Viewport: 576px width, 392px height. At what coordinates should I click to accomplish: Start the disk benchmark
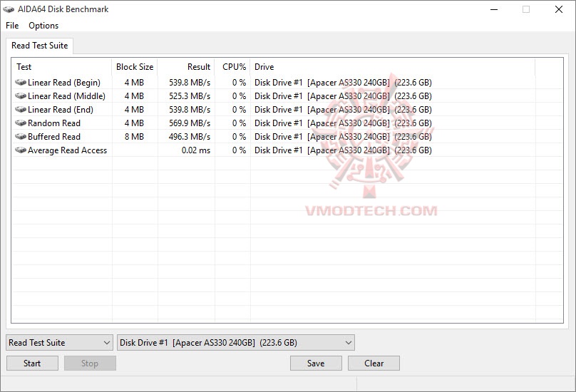(x=32, y=363)
